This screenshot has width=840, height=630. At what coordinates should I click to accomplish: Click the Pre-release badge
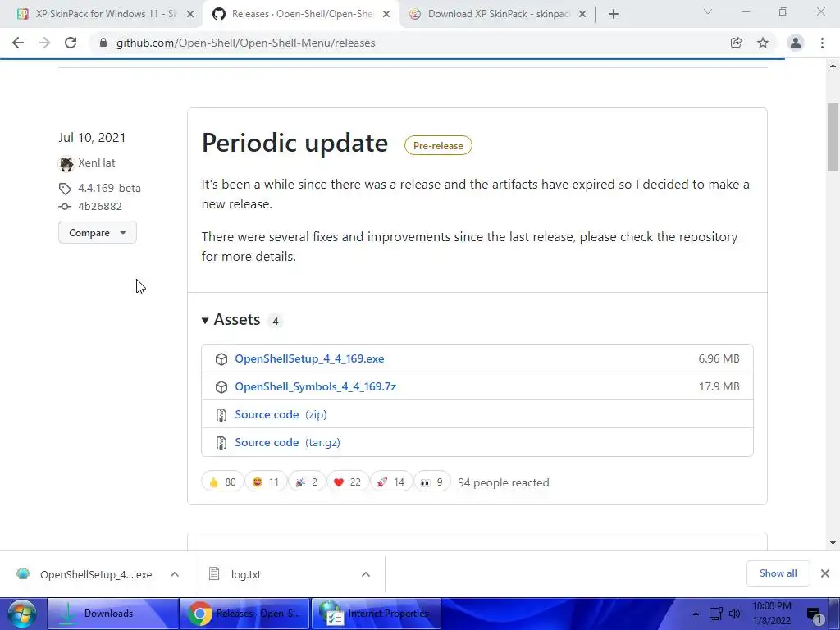[438, 146]
